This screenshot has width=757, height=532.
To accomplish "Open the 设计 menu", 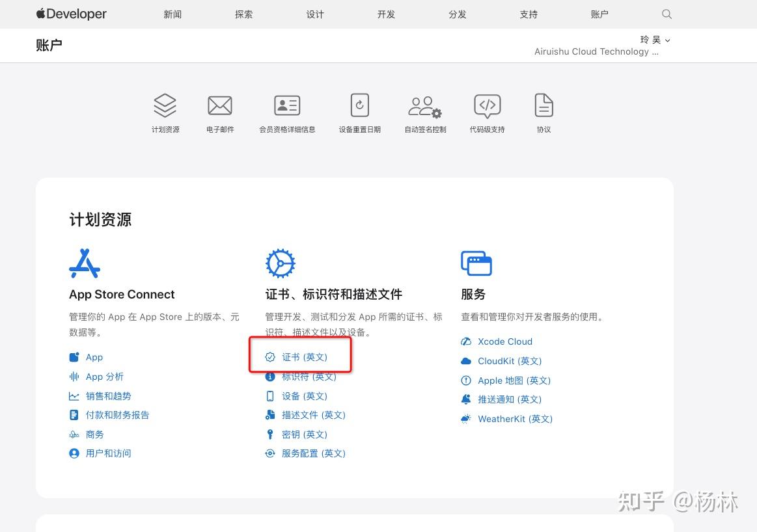I will (x=315, y=14).
